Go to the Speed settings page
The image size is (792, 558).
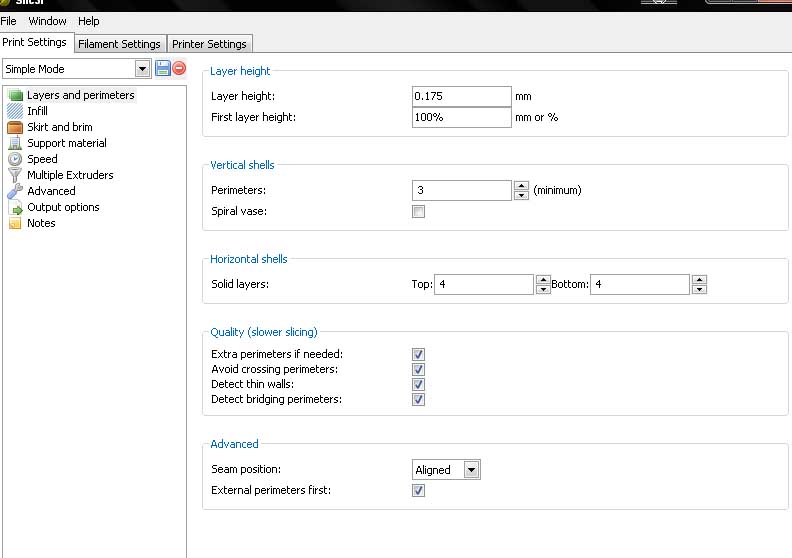[x=42, y=159]
